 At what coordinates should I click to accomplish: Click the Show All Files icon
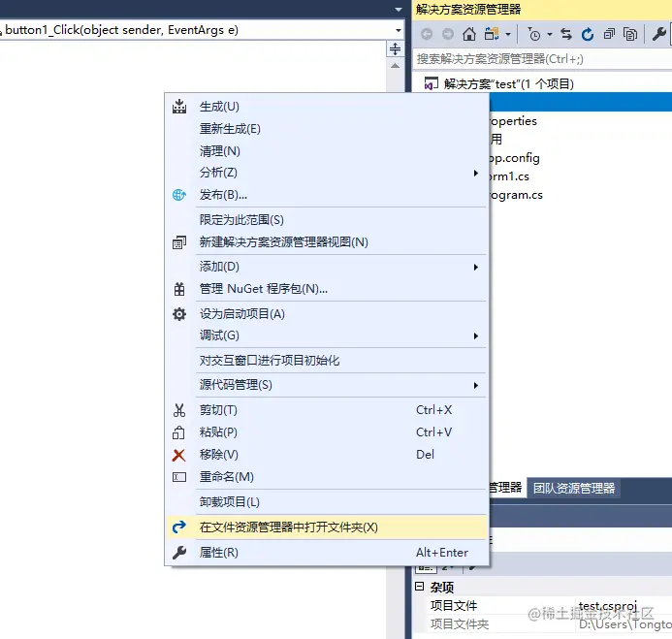[x=630, y=34]
